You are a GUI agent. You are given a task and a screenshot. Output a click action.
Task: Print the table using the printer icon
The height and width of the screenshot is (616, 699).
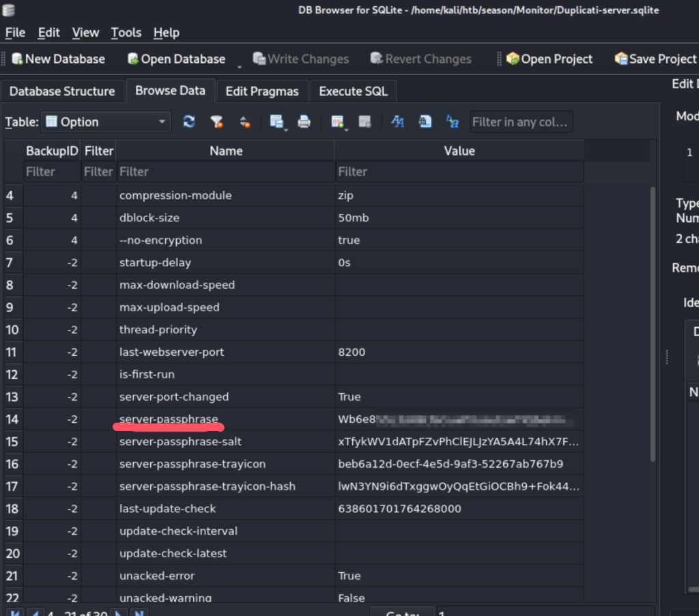point(304,122)
